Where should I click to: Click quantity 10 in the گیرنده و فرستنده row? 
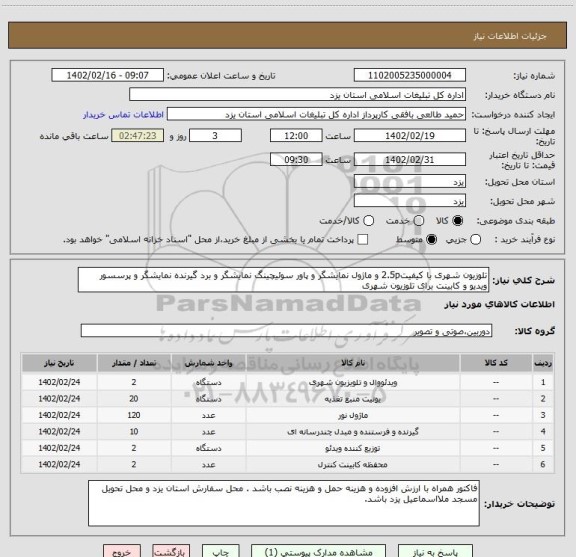click(134, 432)
